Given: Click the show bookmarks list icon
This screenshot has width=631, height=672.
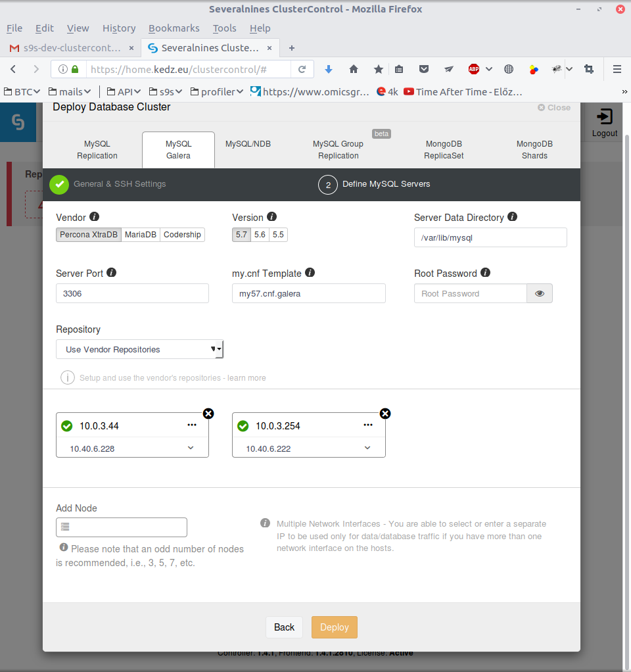Looking at the screenshot, I should point(399,69).
